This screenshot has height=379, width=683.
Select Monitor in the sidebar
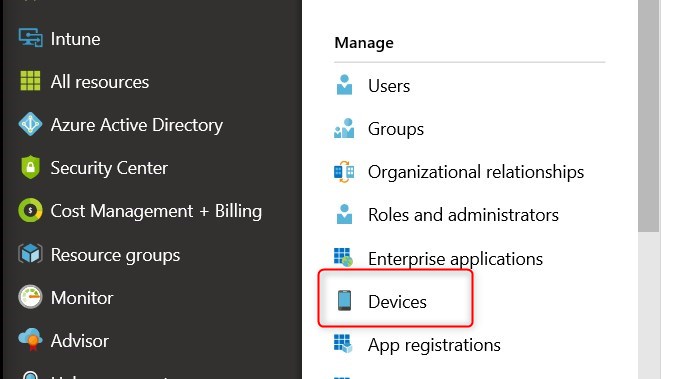click(82, 298)
